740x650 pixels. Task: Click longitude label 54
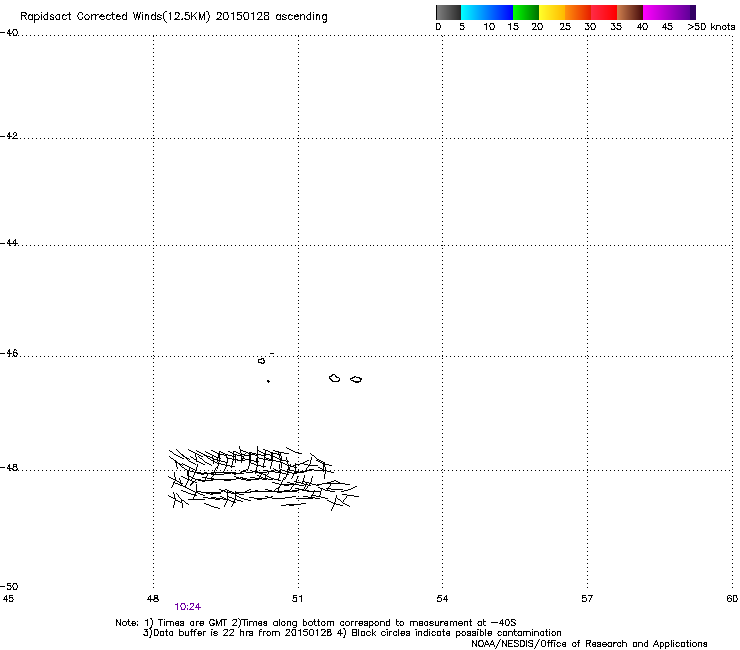click(442, 599)
